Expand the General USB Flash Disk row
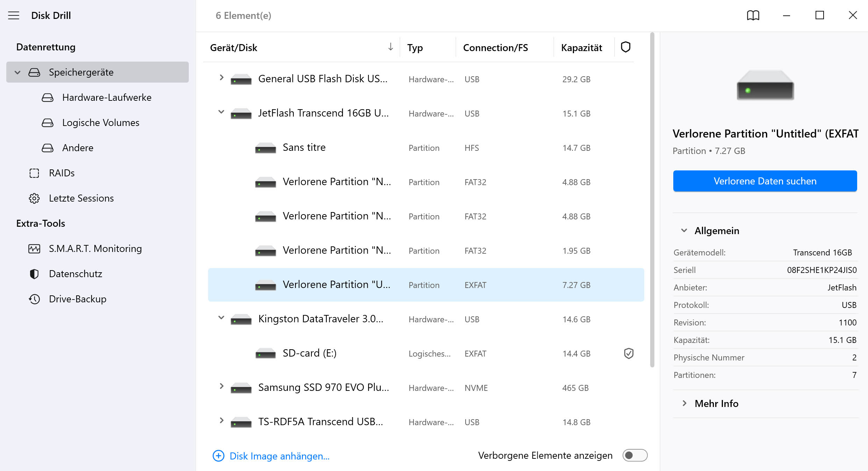Viewport: 868px width, 471px height. click(221, 78)
